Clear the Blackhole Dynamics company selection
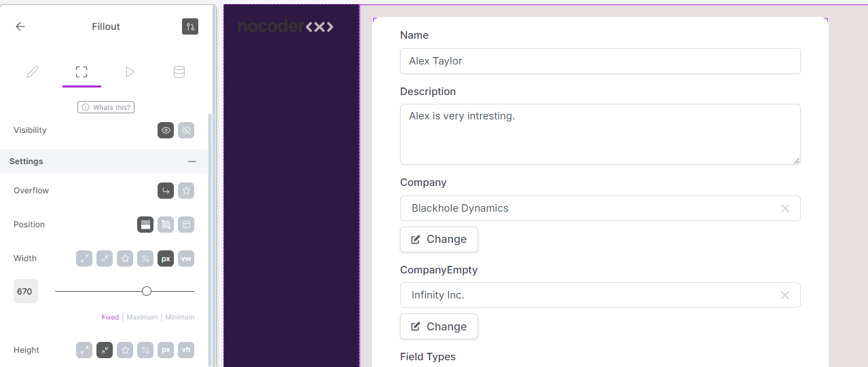 [785, 208]
